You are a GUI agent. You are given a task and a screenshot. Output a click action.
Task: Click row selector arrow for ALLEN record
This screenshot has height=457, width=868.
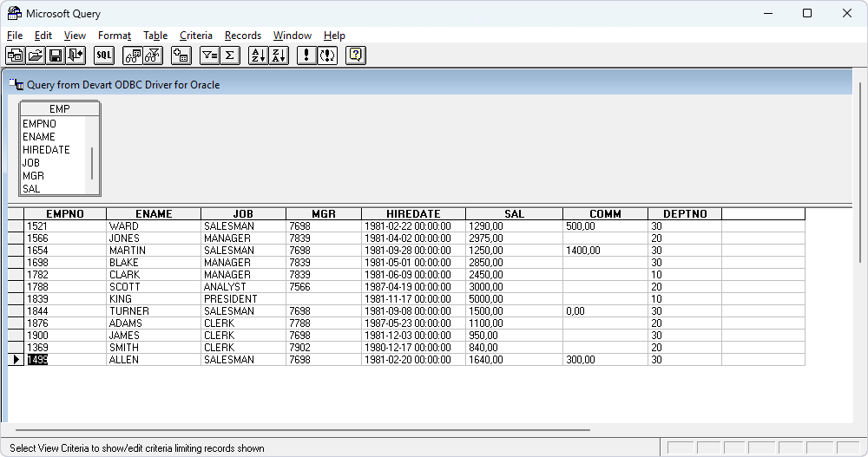pos(16,360)
